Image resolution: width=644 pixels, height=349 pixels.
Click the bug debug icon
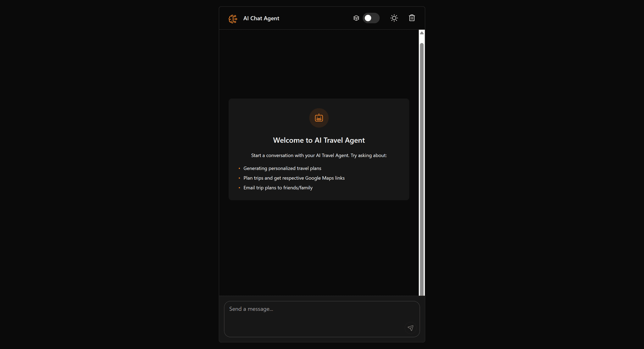(356, 18)
